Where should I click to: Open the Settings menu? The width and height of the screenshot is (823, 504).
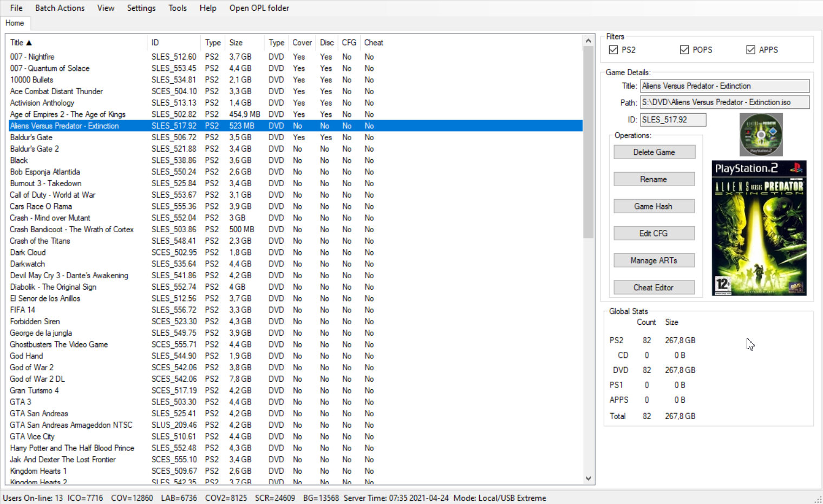[141, 8]
